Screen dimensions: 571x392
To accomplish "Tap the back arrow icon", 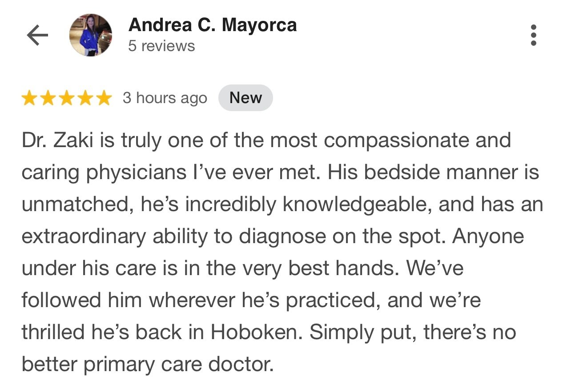I will [x=37, y=36].
